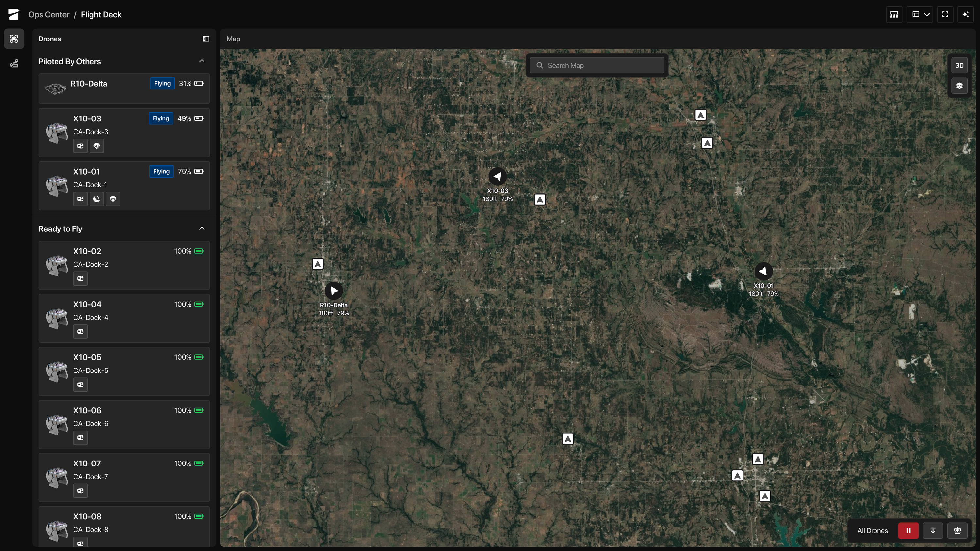Open the layout dropdown in top bar
This screenshot has height=551, width=980.
[x=920, y=14]
